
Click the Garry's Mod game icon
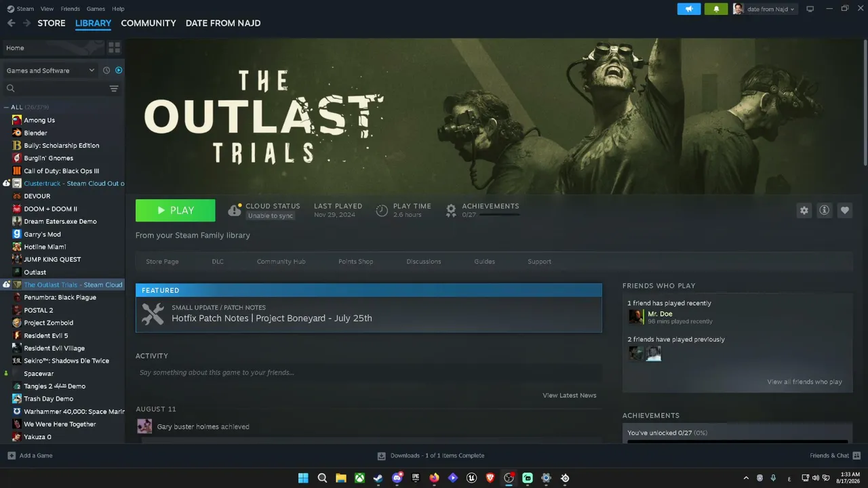click(x=17, y=234)
